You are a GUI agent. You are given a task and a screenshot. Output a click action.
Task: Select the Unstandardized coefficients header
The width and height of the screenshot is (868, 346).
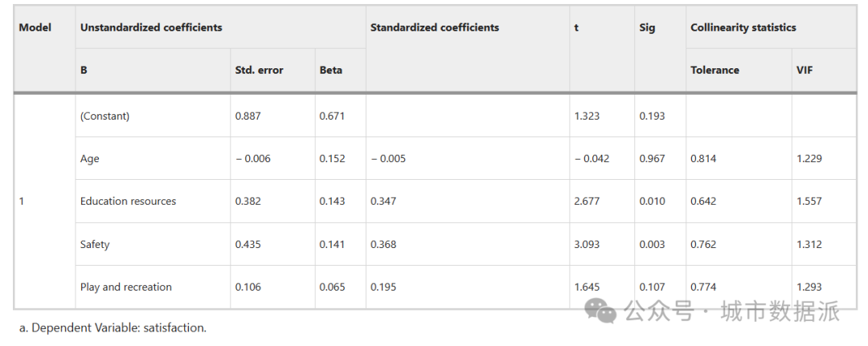pos(151,27)
